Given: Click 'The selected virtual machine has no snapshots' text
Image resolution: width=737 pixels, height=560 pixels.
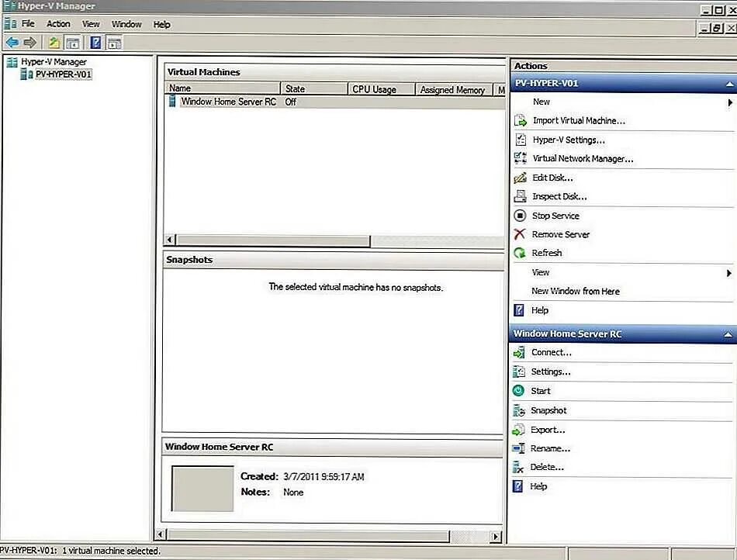Looking at the screenshot, I should coord(356,287).
